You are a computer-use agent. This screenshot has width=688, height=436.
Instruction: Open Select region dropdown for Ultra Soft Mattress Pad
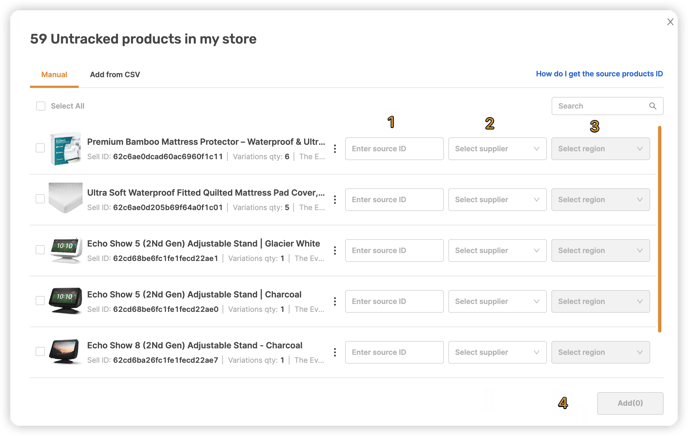(600, 200)
